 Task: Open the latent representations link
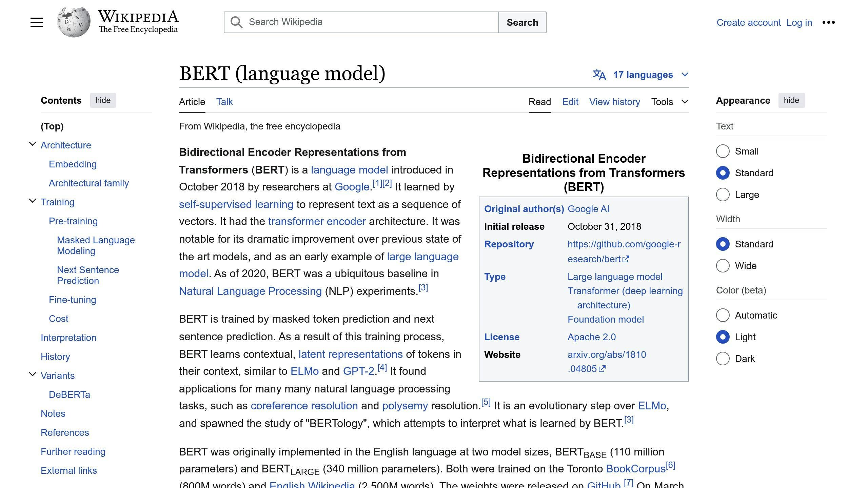tap(351, 354)
